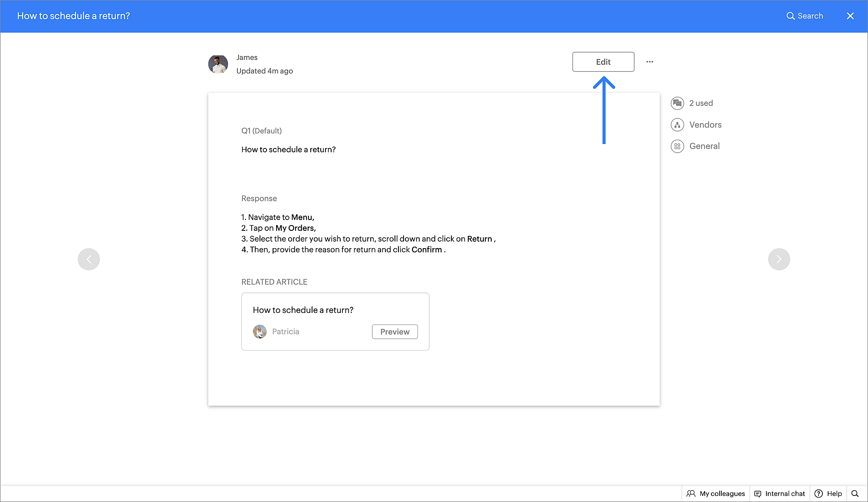Close the canned response panel
This screenshot has width=868, height=502.
tap(850, 16)
